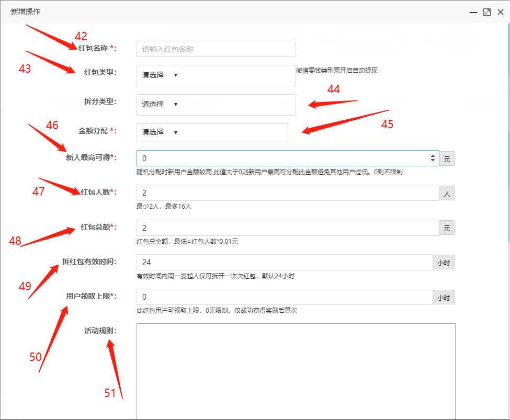510x420 pixels.
Task: Focus the 新人最高可得 number field
Action: [x=282, y=158]
